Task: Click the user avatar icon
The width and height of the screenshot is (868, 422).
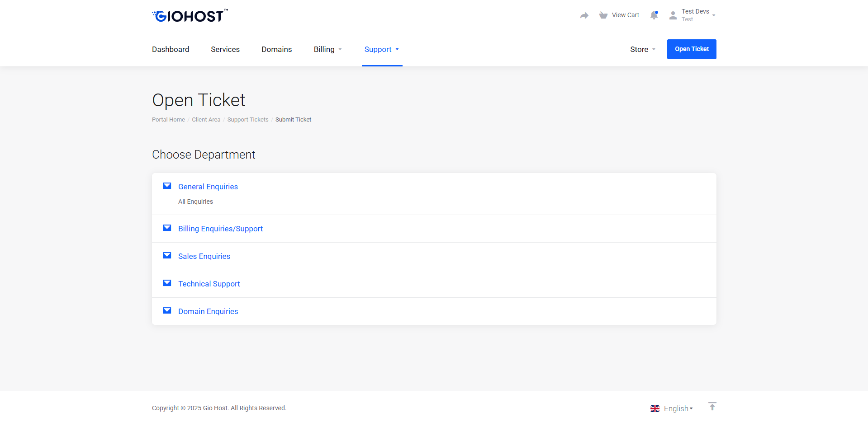Action: [673, 15]
